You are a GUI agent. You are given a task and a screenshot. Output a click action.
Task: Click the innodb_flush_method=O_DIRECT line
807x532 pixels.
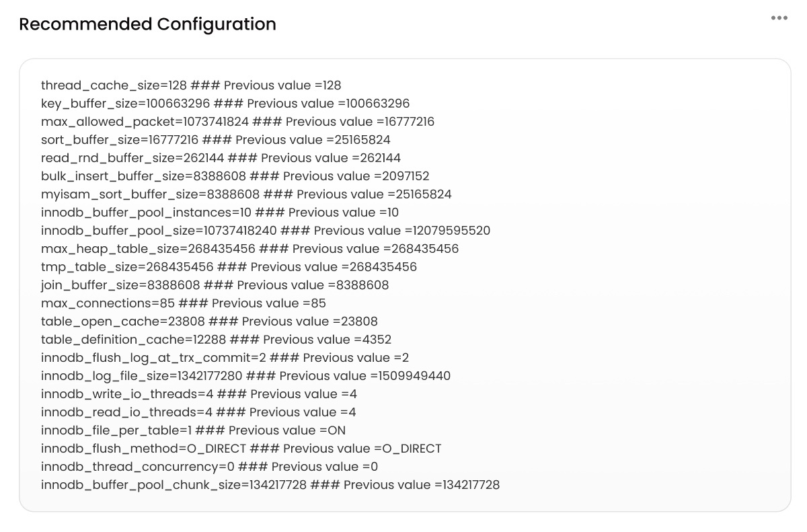point(241,449)
